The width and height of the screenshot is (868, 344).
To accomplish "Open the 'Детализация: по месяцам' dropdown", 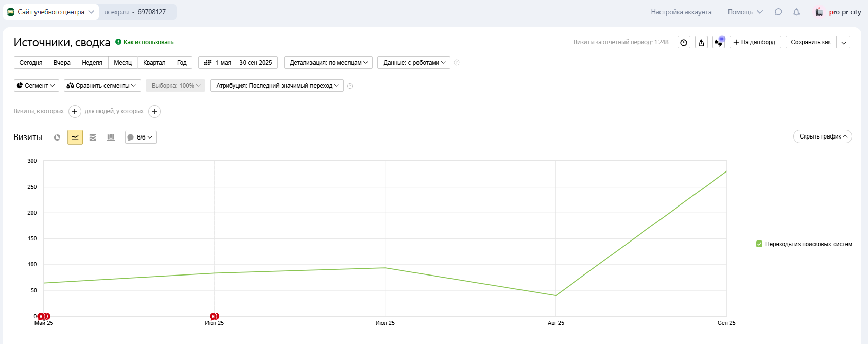I will tap(328, 63).
